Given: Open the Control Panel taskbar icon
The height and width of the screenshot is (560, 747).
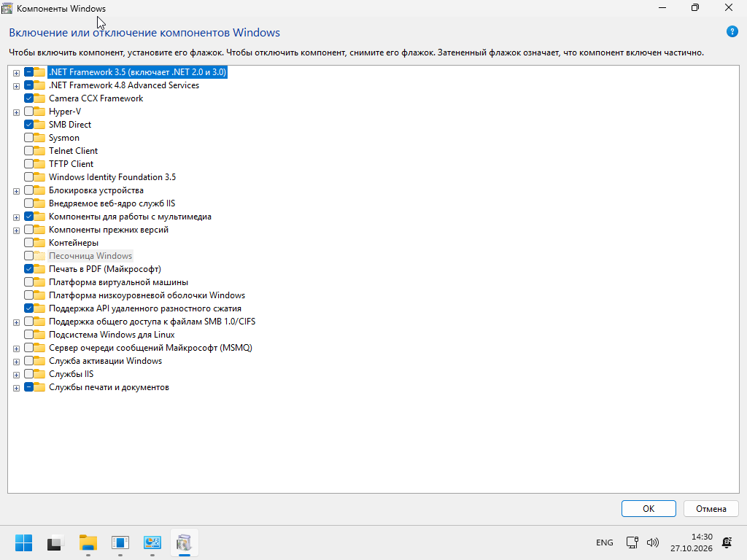Looking at the screenshot, I should tap(152, 542).
